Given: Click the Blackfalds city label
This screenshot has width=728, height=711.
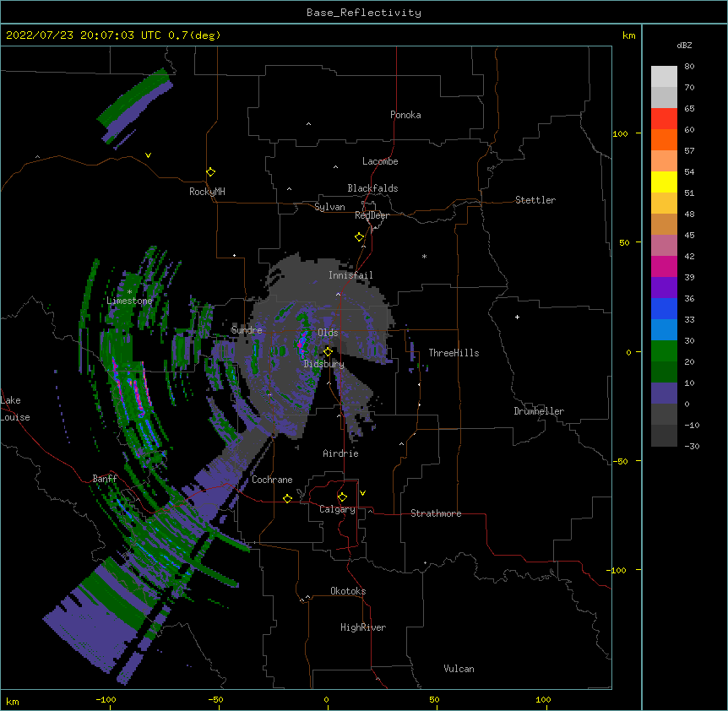Looking at the screenshot, I should (372, 188).
